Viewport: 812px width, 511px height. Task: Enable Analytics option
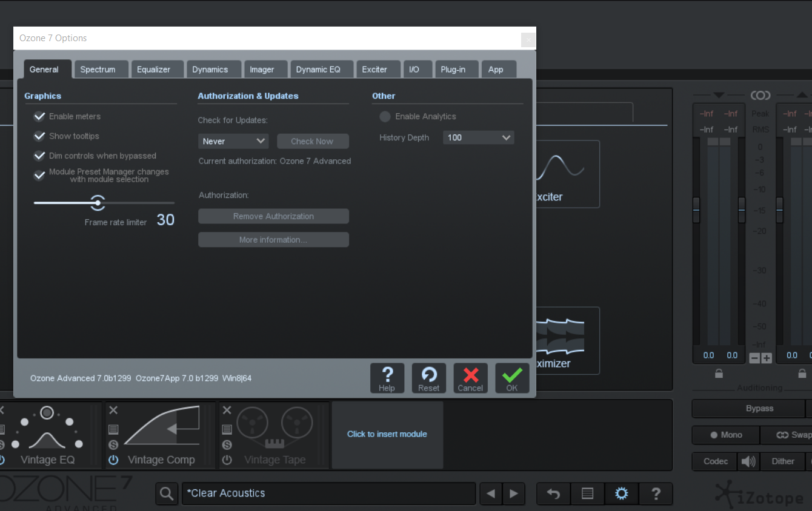coord(385,116)
